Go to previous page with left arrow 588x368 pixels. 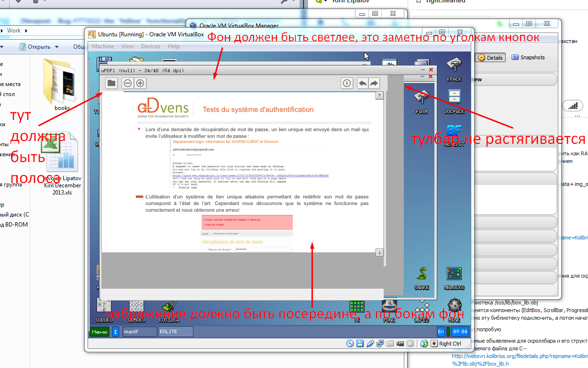pos(363,83)
